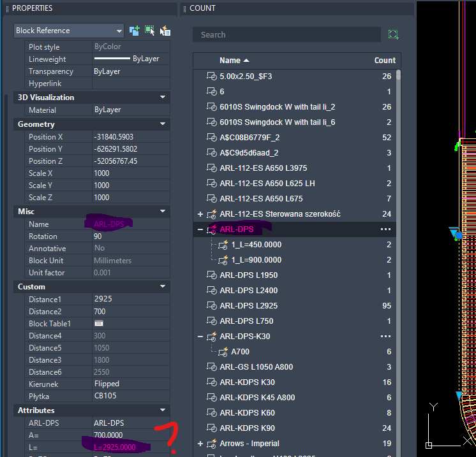Image resolution: width=476 pixels, height=457 pixels.
Task: Select the ARL-GS L1050 A800 row
Action: coord(294,367)
